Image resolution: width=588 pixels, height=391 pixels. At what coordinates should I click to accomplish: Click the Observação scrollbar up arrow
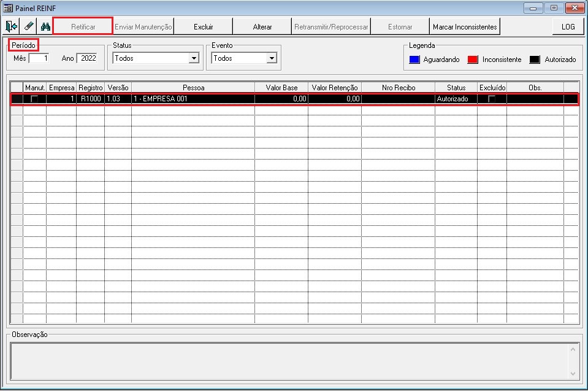(x=573, y=349)
